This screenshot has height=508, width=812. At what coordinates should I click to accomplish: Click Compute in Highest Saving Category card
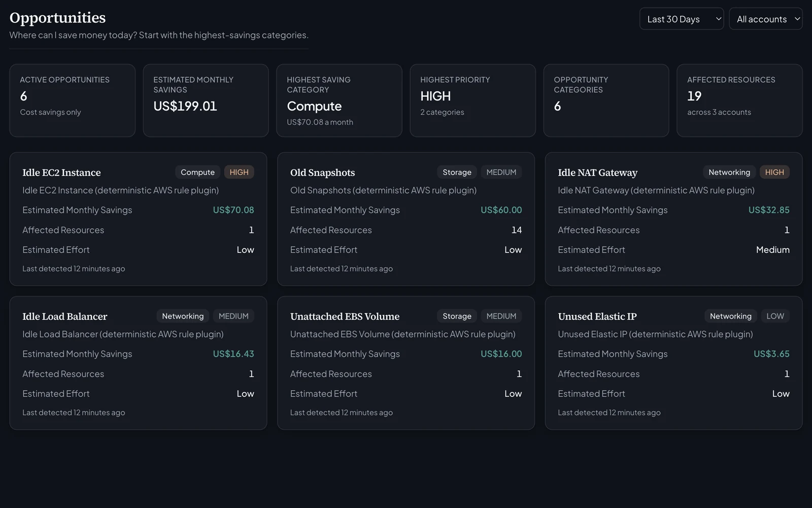[x=314, y=106]
